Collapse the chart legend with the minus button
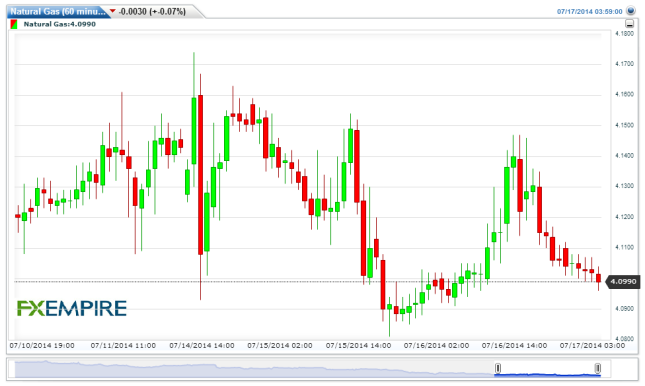Image resolution: width=645 pixels, height=386 pixels. 629,24
